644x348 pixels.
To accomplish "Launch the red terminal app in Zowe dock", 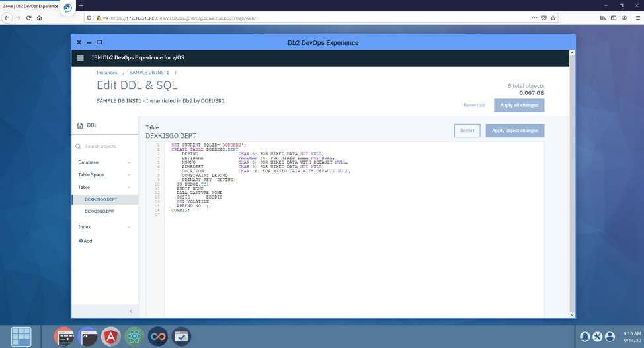I will 64,337.
